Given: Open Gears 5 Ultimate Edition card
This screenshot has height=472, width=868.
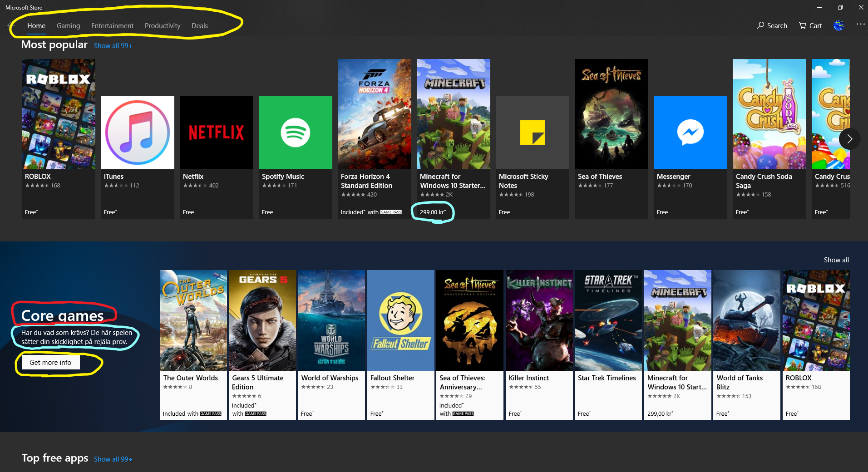Looking at the screenshot, I should (x=262, y=345).
